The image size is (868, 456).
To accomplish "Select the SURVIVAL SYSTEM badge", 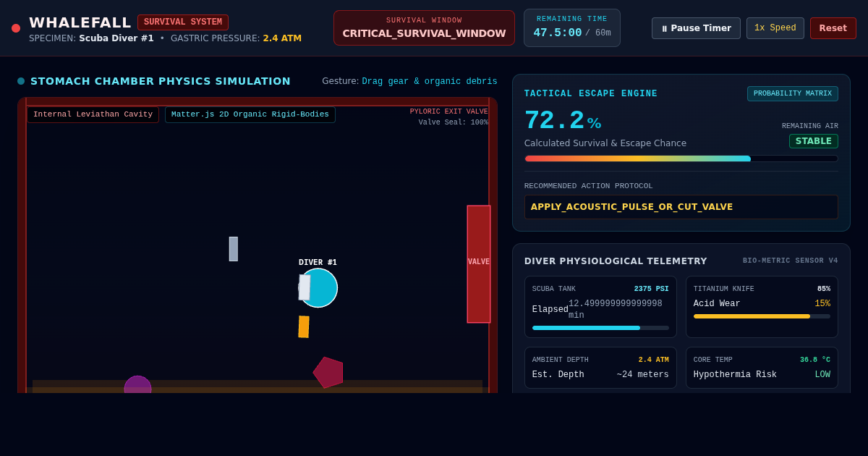I will tap(183, 22).
